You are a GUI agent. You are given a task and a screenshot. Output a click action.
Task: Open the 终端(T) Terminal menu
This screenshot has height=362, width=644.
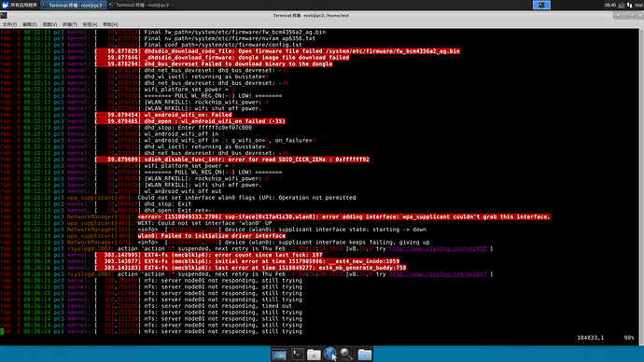click(70, 24)
